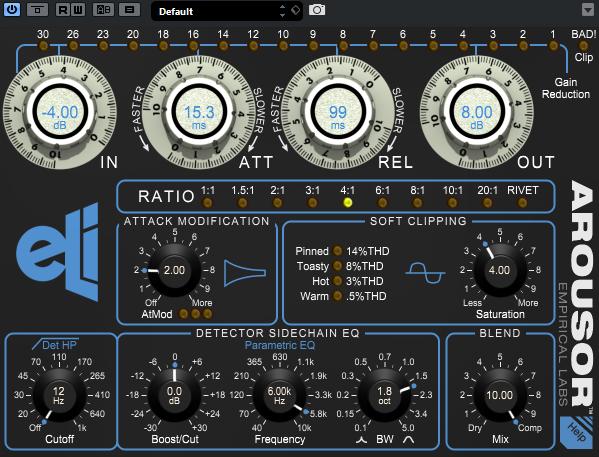This screenshot has height=457, width=599.
Task: Click the third AtMod LED indicator
Action: (207, 314)
